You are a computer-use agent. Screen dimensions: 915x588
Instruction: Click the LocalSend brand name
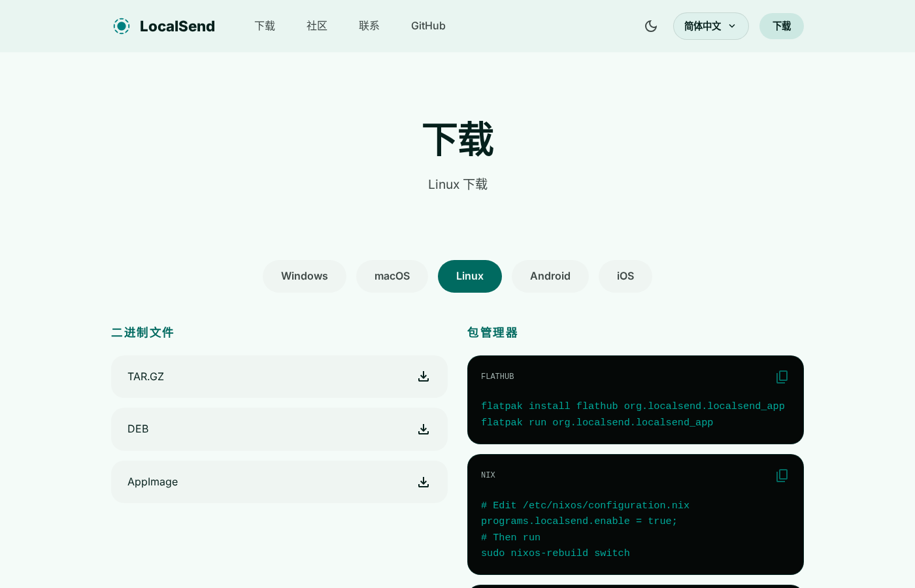[177, 26]
